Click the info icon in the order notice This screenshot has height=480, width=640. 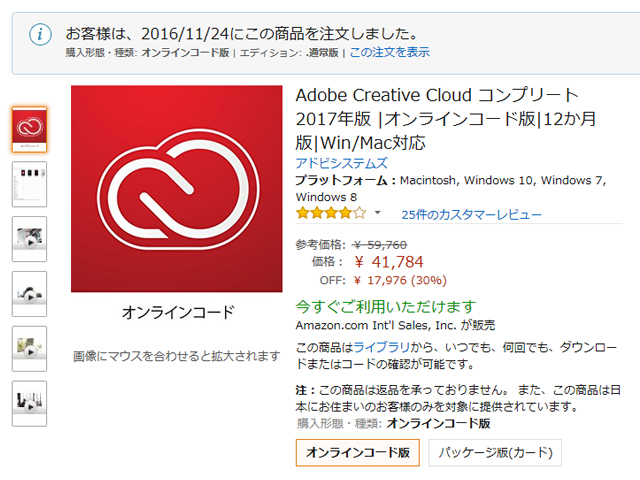click(x=40, y=35)
